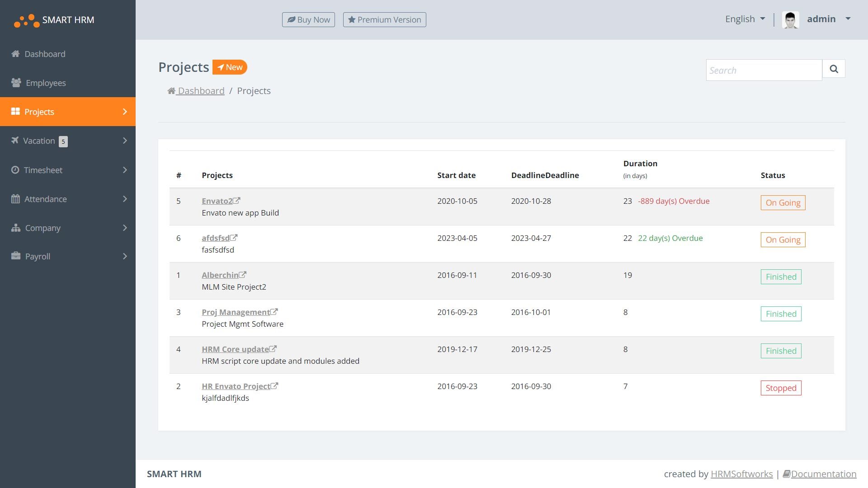Click the external link icon beside Proj Management
868x488 pixels.
point(274,312)
